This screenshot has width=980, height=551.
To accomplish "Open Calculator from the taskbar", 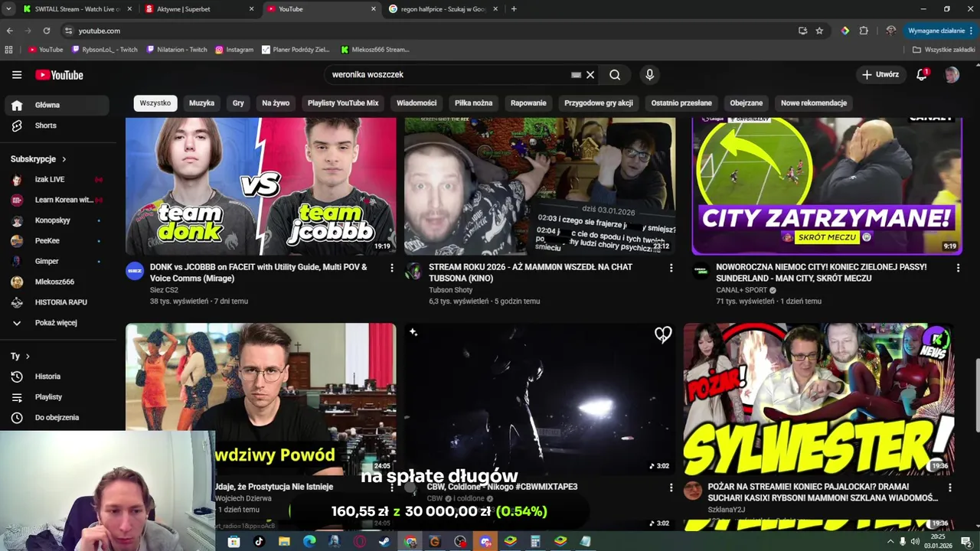I will tap(535, 542).
